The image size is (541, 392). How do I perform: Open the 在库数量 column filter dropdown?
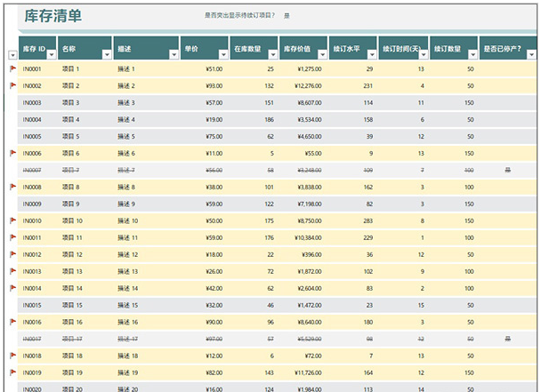point(272,54)
